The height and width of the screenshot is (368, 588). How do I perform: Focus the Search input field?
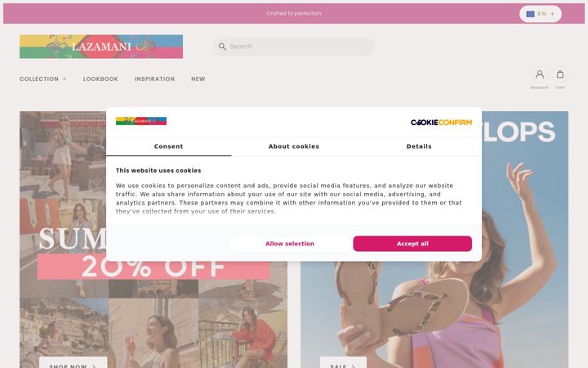(x=294, y=47)
